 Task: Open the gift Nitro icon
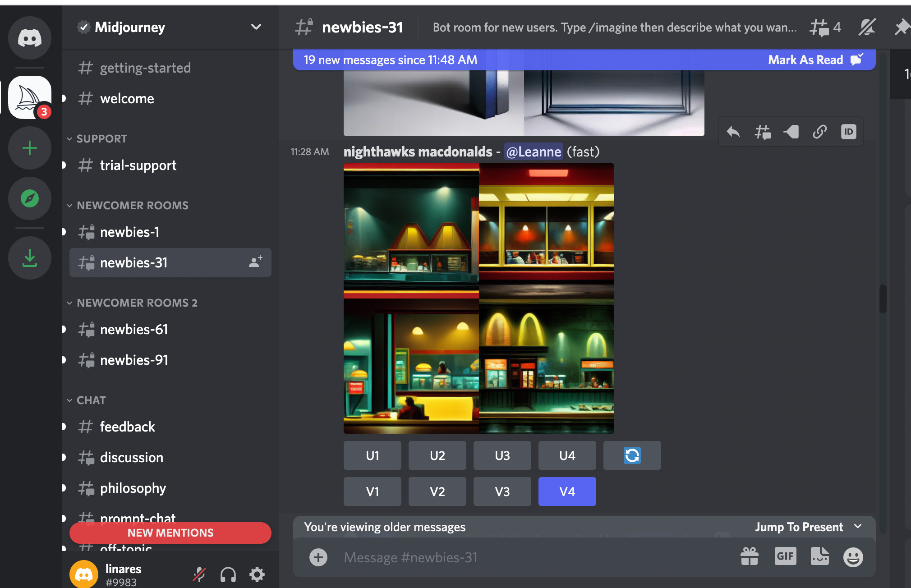(750, 557)
